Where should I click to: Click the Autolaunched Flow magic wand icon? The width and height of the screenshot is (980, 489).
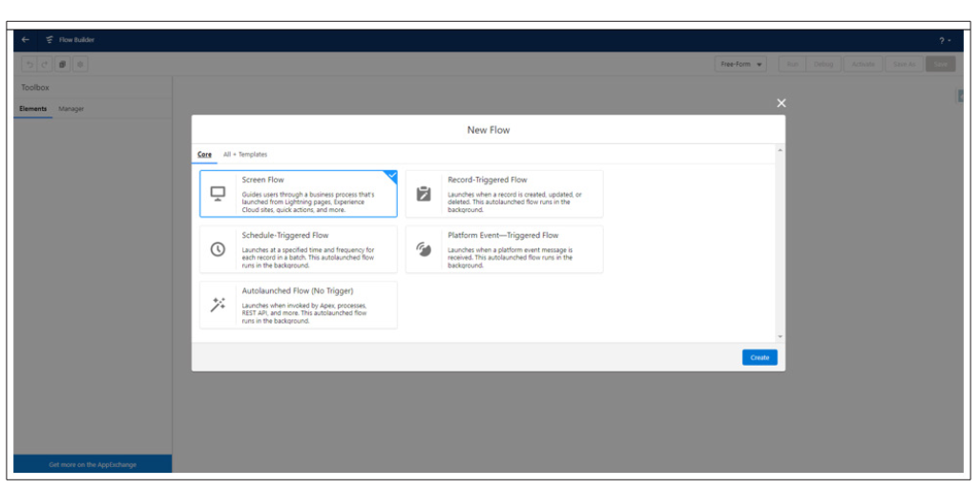pos(218,305)
